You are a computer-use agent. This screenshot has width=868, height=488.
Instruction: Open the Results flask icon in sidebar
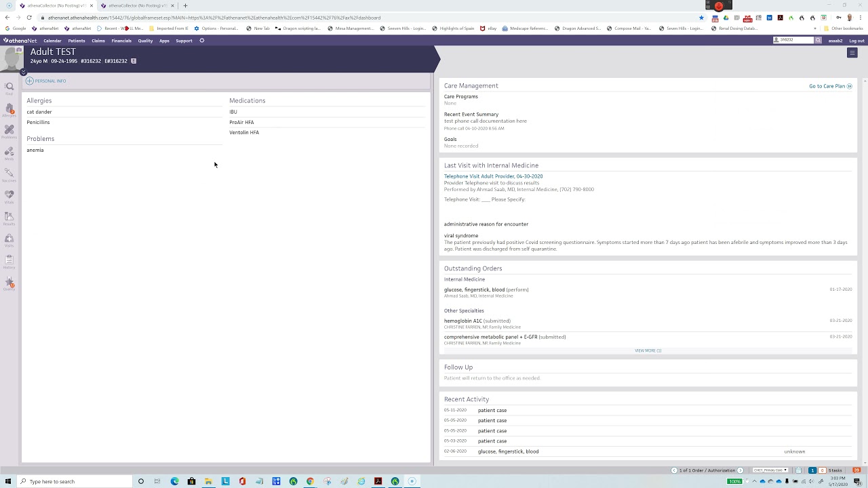9,218
